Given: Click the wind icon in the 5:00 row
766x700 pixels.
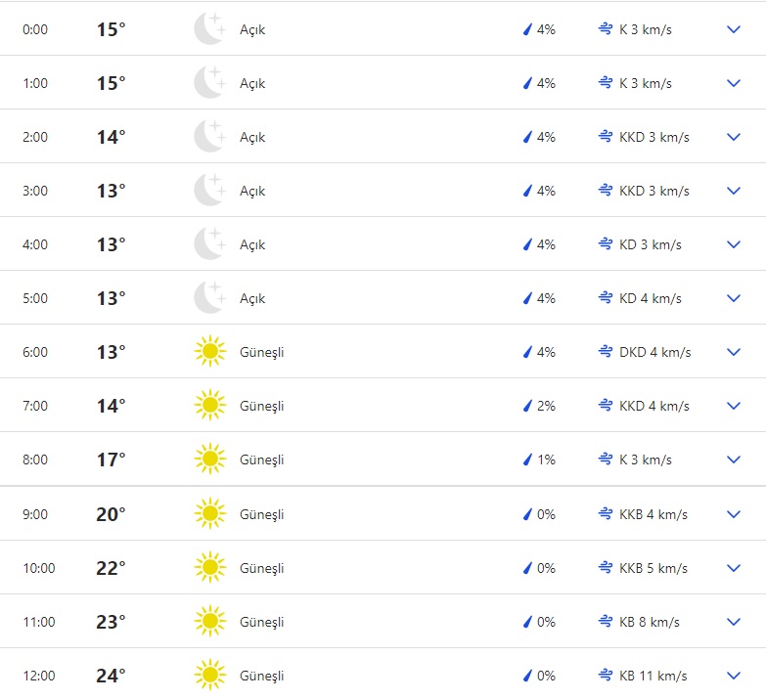Looking at the screenshot, I should click(606, 298).
